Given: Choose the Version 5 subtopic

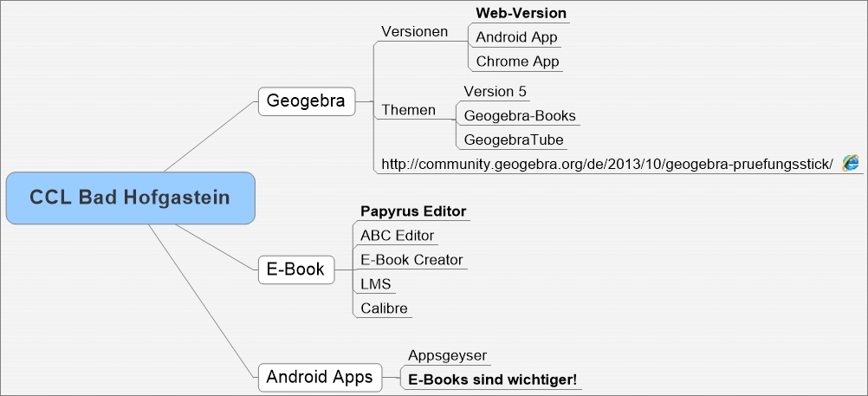Looking at the screenshot, I should (x=495, y=91).
